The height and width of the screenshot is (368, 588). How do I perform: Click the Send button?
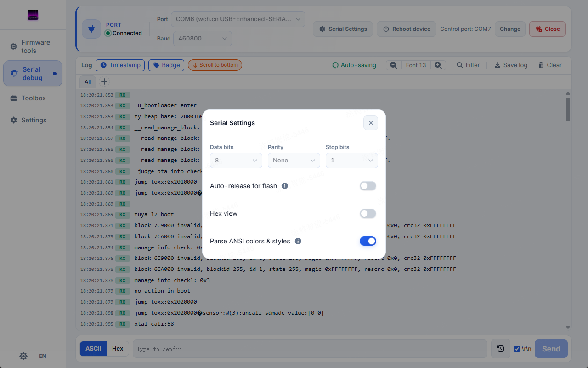click(x=551, y=349)
